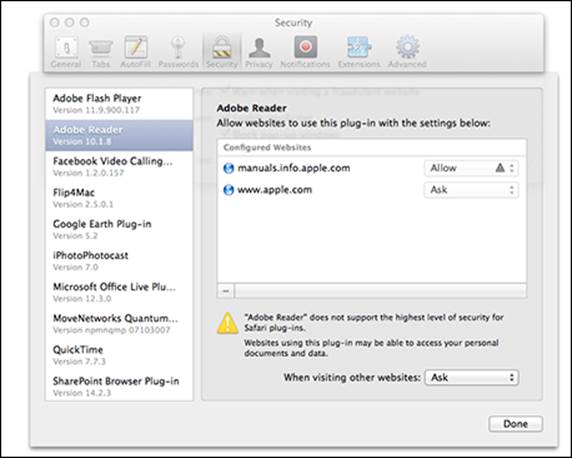Select QuickTime plug-in
572x458 pixels.
[x=119, y=355]
